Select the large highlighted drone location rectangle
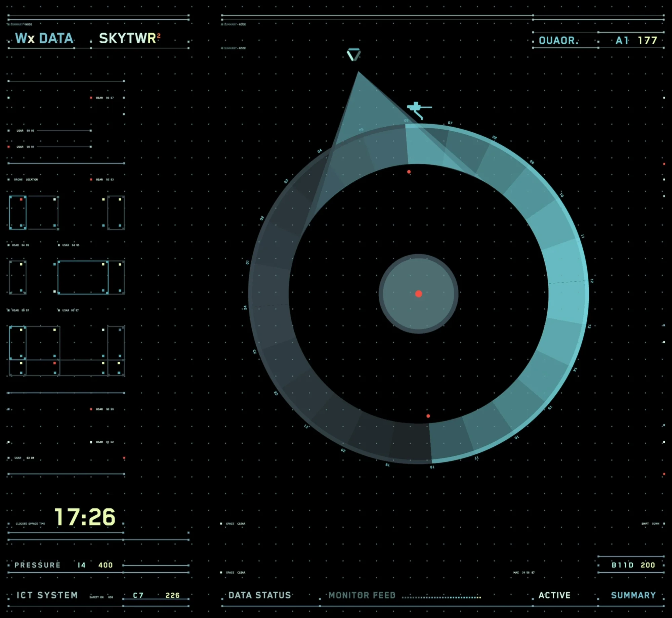 (83, 277)
